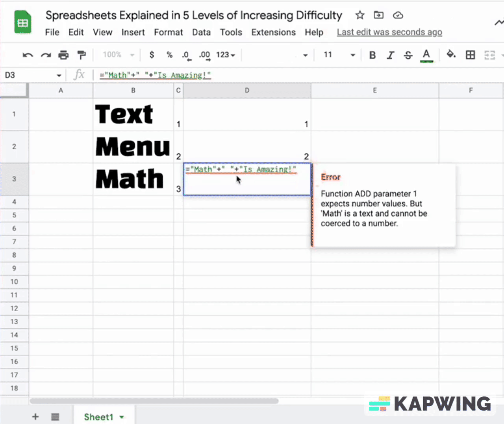Screen dimensions: 504x424
Task: Open the Help menu
Action: point(314,32)
